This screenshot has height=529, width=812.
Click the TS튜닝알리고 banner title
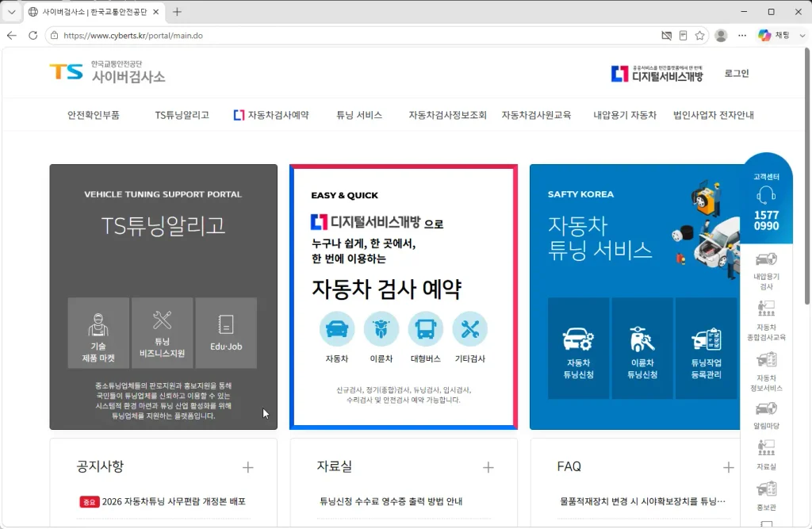[163, 225]
